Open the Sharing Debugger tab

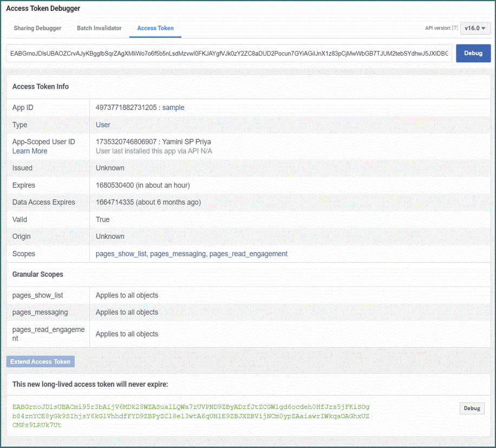pyautogui.click(x=37, y=28)
